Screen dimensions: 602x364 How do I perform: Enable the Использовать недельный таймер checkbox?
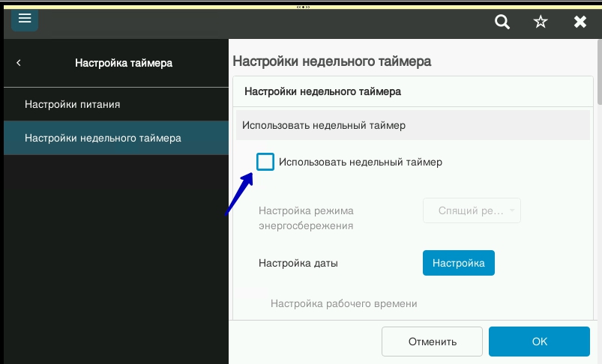[265, 161]
